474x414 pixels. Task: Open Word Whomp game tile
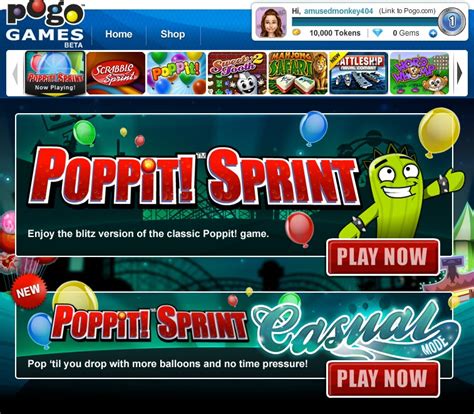[x=419, y=73]
